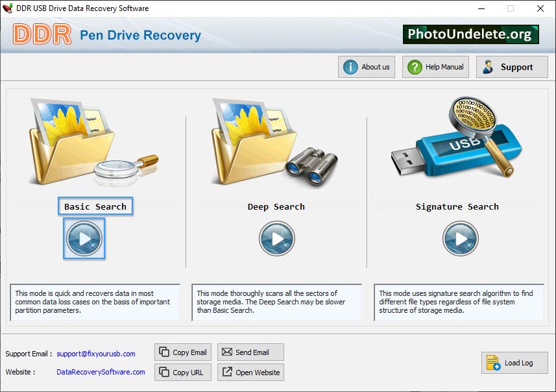
Task: Start the Basic Search play button
Action: [84, 238]
